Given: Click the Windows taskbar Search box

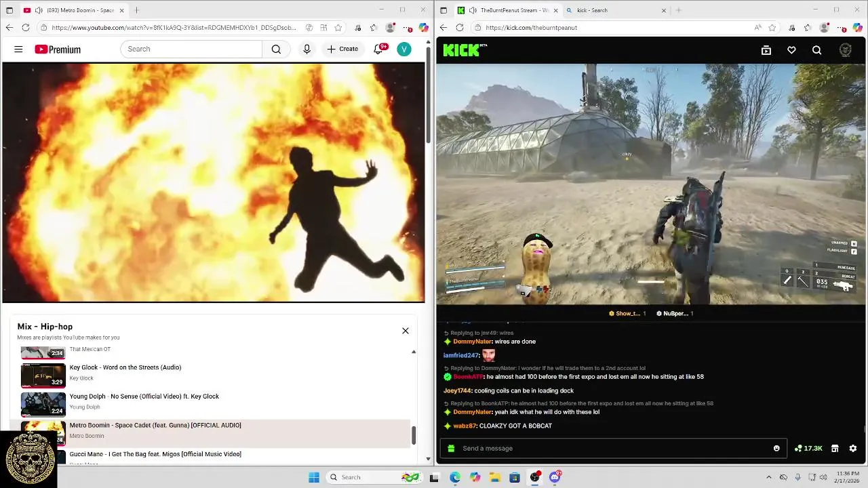Looking at the screenshot, I should click(373, 477).
